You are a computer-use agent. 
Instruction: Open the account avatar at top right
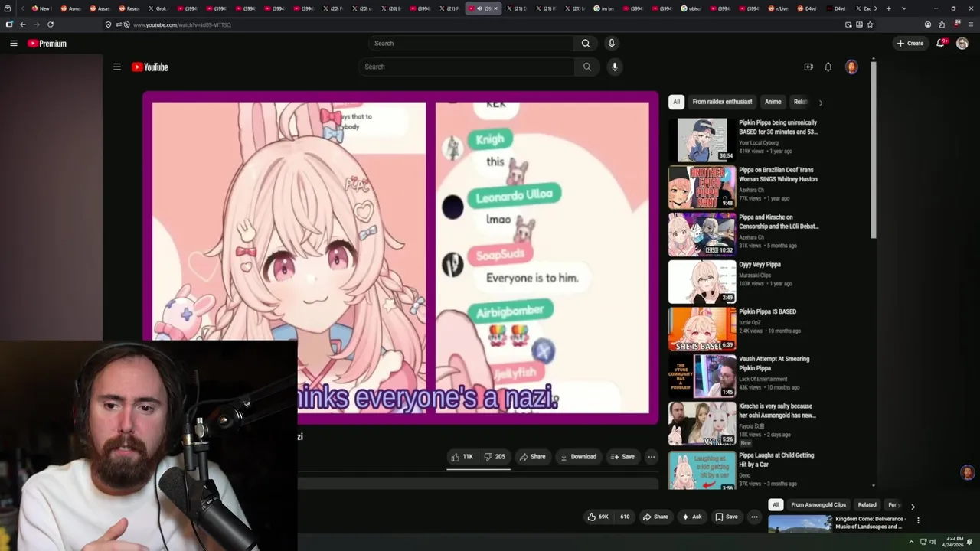962,44
